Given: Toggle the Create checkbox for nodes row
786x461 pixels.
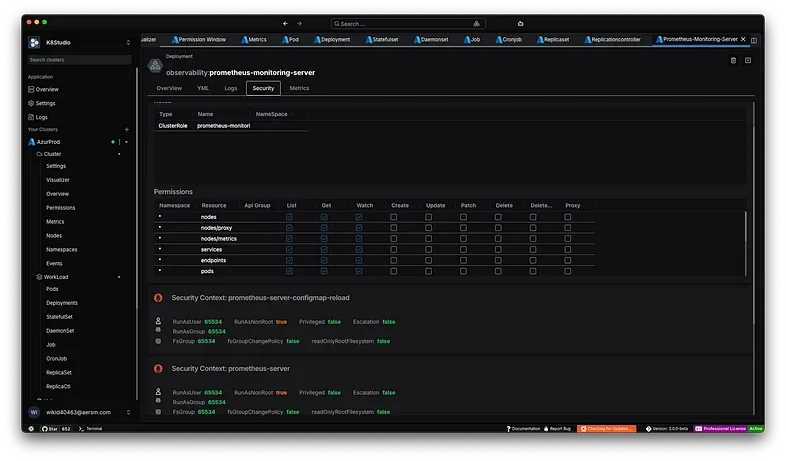Looking at the screenshot, I should coord(394,217).
